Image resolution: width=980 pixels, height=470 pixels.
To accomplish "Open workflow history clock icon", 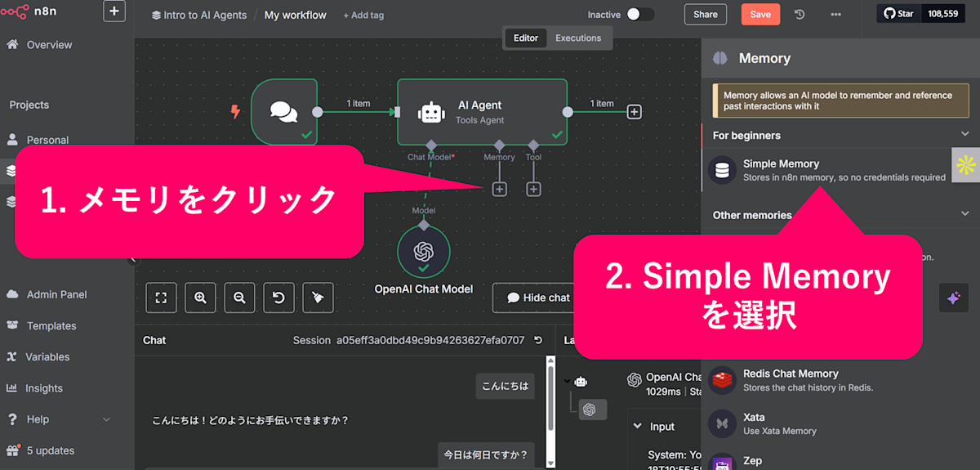I will point(800,14).
